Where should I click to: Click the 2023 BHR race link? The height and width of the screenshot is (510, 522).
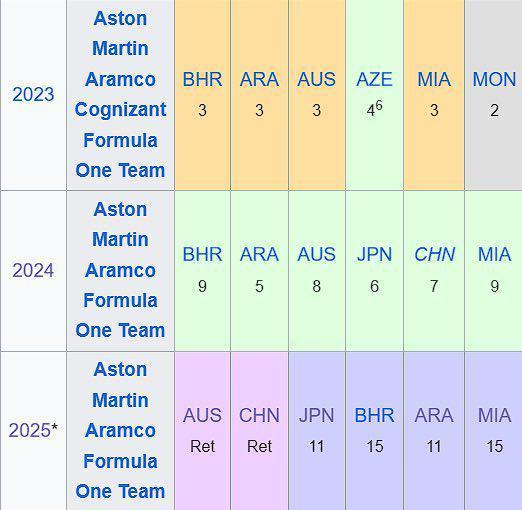click(202, 79)
